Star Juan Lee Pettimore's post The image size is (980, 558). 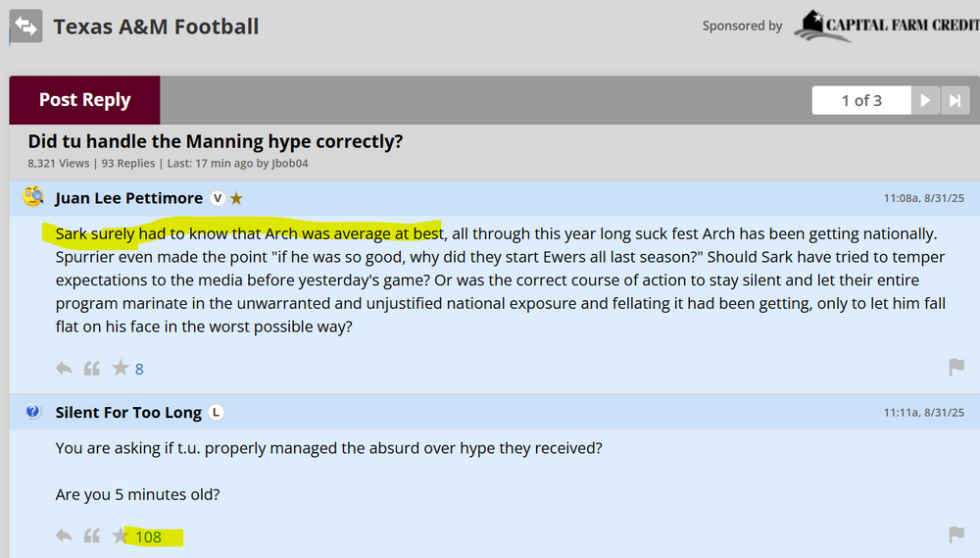tap(121, 369)
